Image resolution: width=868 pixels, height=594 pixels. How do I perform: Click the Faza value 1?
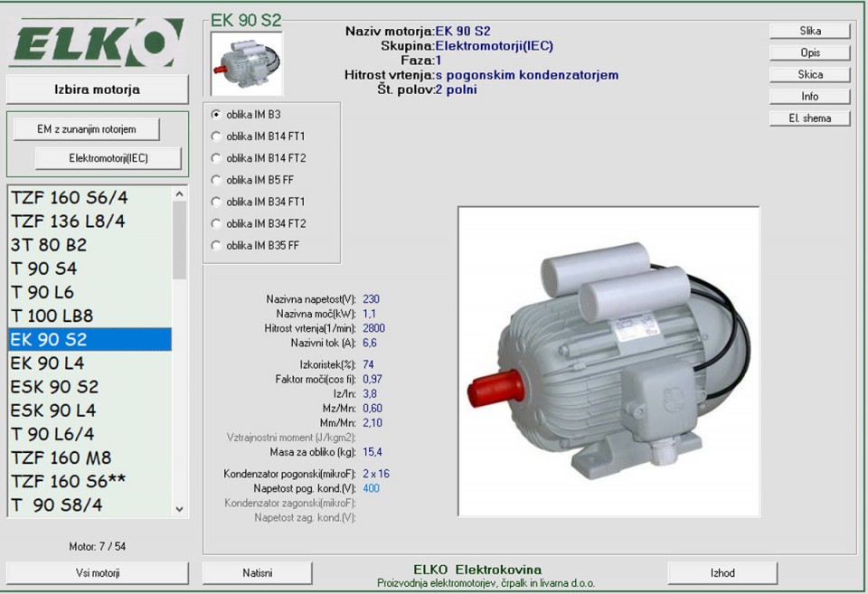[x=439, y=61]
